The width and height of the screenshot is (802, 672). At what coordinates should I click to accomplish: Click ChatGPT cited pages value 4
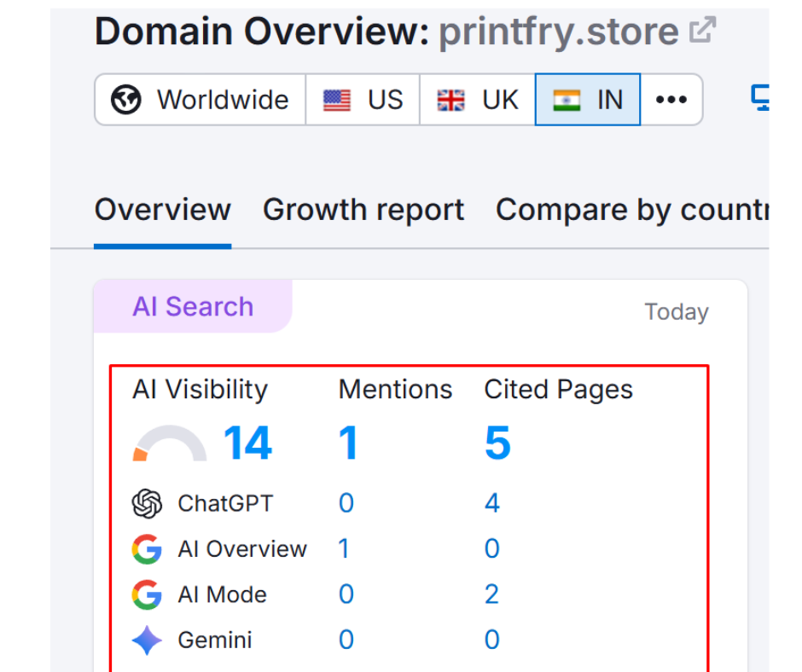491,503
